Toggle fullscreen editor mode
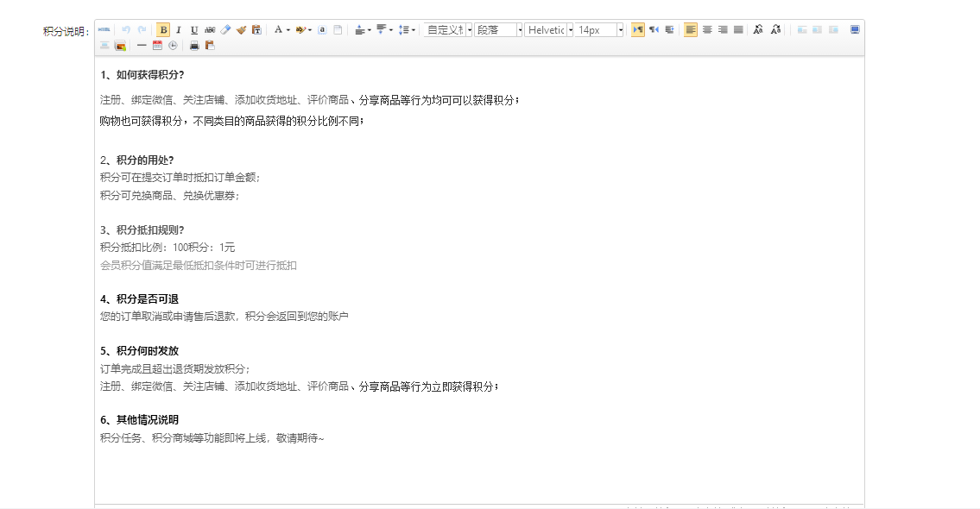The height and width of the screenshot is (509, 980). (x=855, y=29)
